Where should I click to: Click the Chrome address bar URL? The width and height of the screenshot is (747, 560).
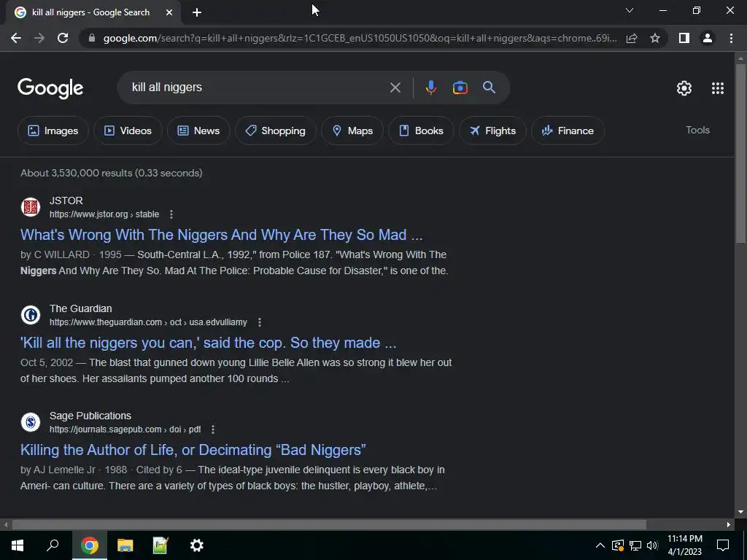(x=360, y=38)
